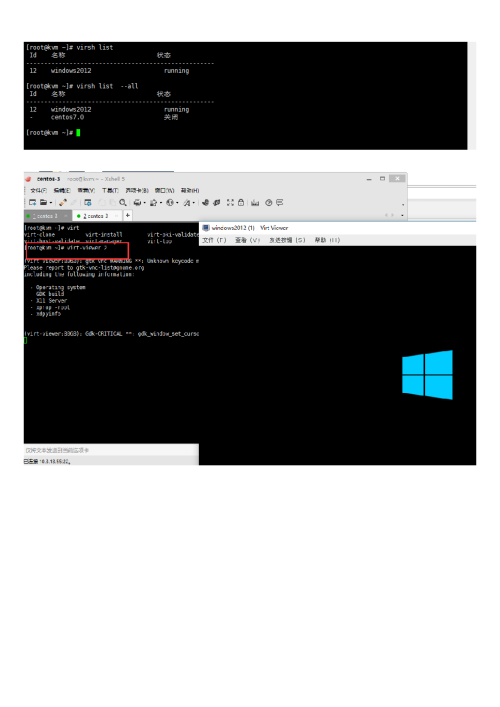Click 'Operating system' line in terminal
500x707 pixels.
pos(58,287)
